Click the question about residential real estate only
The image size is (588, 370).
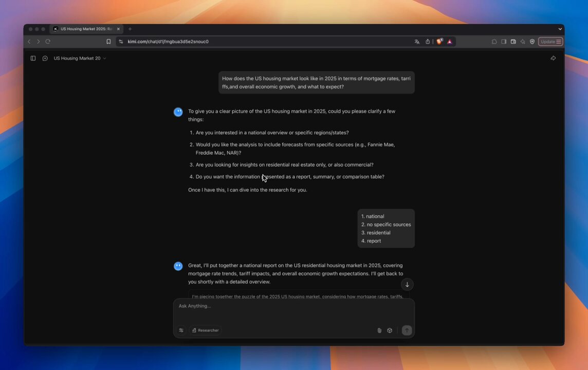284,165
